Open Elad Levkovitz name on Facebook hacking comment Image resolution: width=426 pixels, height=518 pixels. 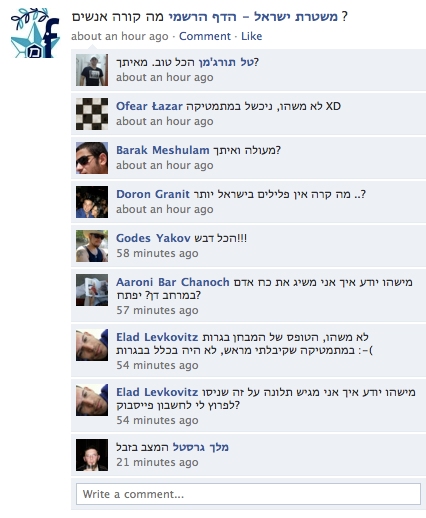(x=157, y=392)
